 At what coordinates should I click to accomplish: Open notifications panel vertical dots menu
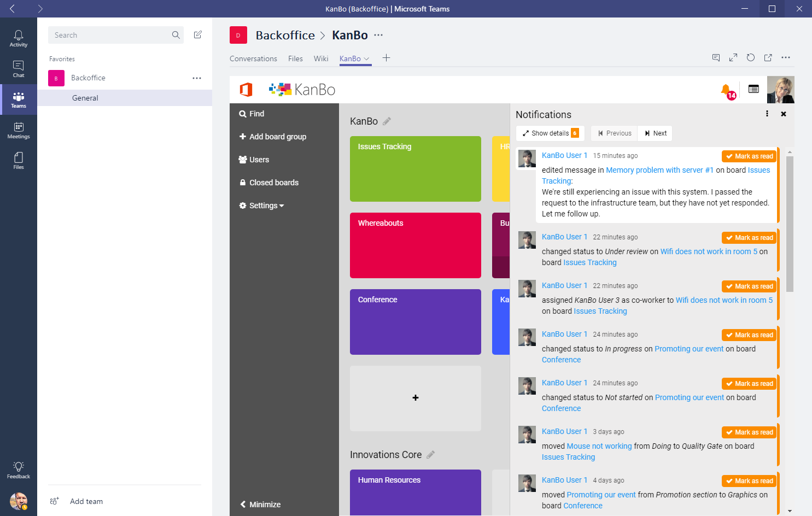point(767,114)
